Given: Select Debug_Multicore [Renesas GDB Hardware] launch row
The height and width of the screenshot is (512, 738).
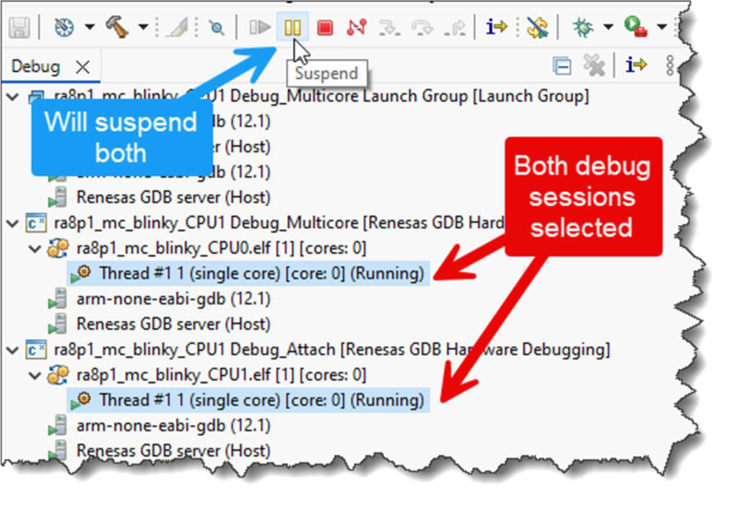Looking at the screenshot, I should click(x=265, y=223).
